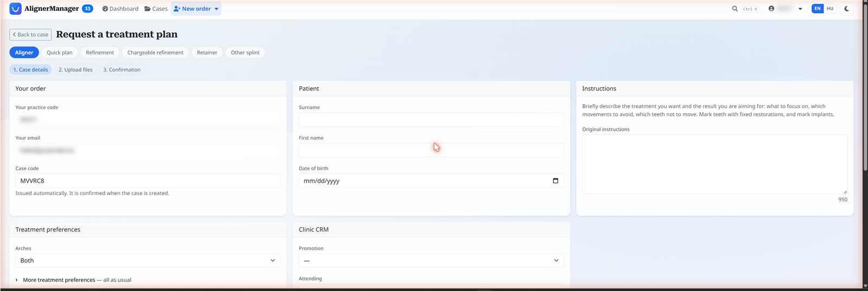The height and width of the screenshot is (291, 868).
Task: Click the Case code field MVVRC8
Action: pos(148,180)
